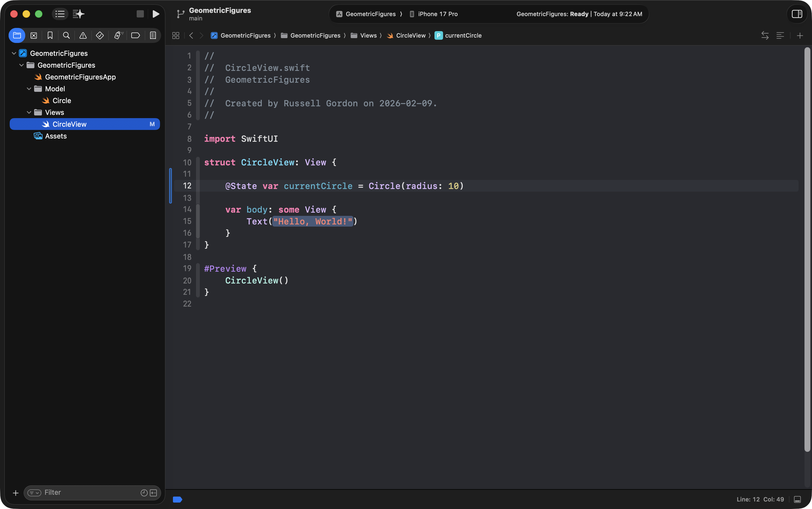This screenshot has width=812, height=509.
Task: Open the Breakpoint navigator icon
Action: 135,35
